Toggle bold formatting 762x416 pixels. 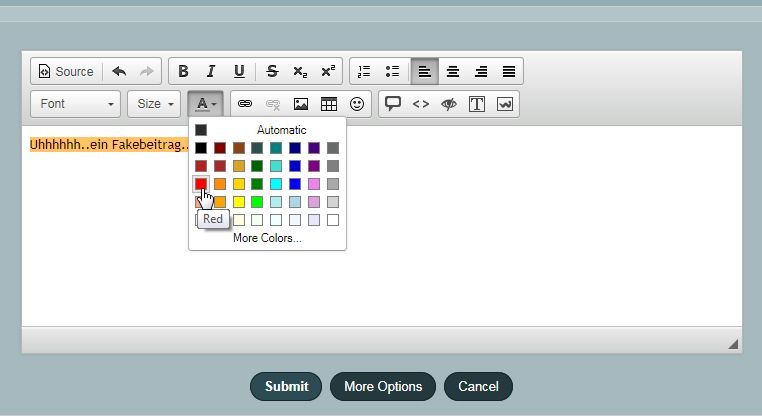[183, 72]
